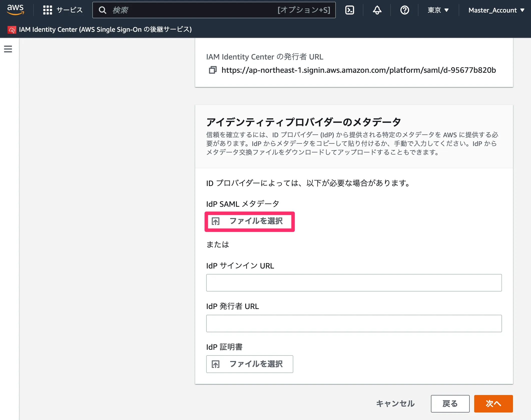Copy the IAM Identity Center issuer URL
The height and width of the screenshot is (420, 531).
(x=213, y=70)
